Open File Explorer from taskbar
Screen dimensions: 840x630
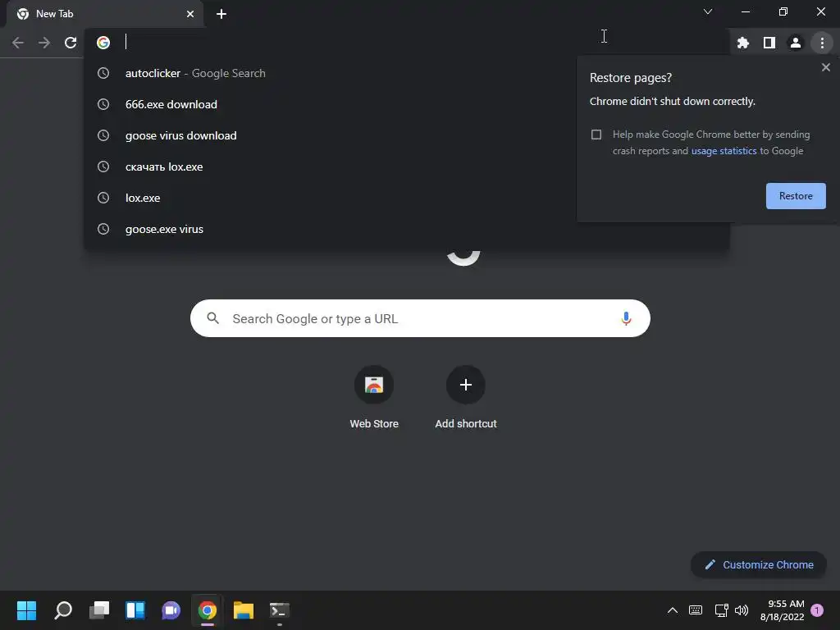243,610
